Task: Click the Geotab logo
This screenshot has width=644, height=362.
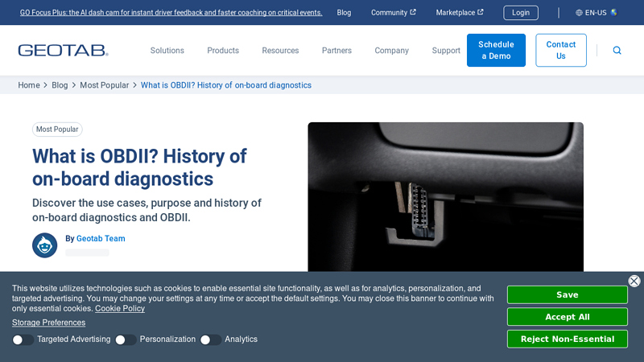Action: [64, 50]
